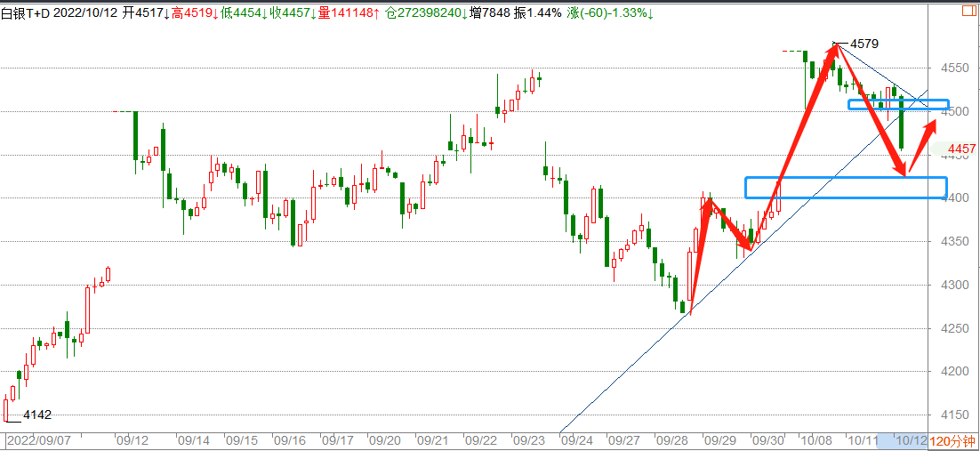Select the 09/23 date on time axis

point(528,440)
